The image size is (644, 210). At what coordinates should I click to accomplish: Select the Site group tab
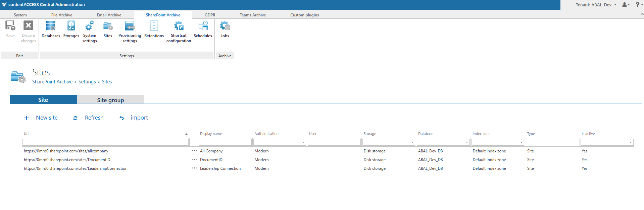pos(111,99)
